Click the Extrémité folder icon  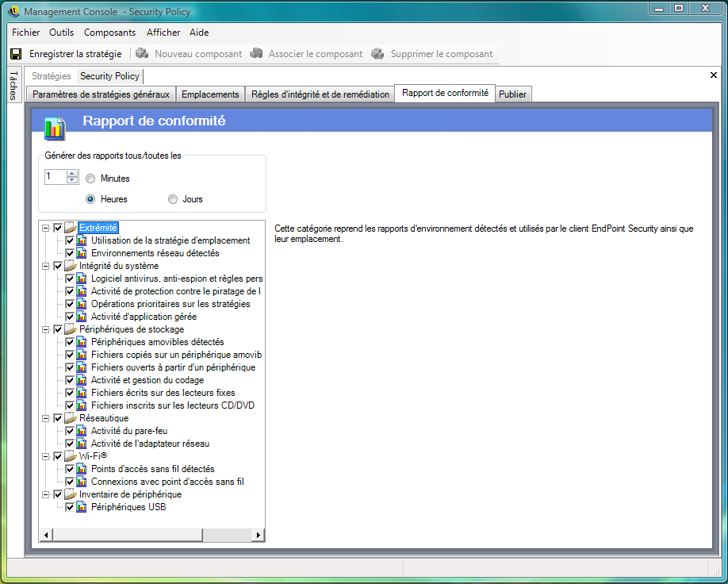click(x=71, y=228)
